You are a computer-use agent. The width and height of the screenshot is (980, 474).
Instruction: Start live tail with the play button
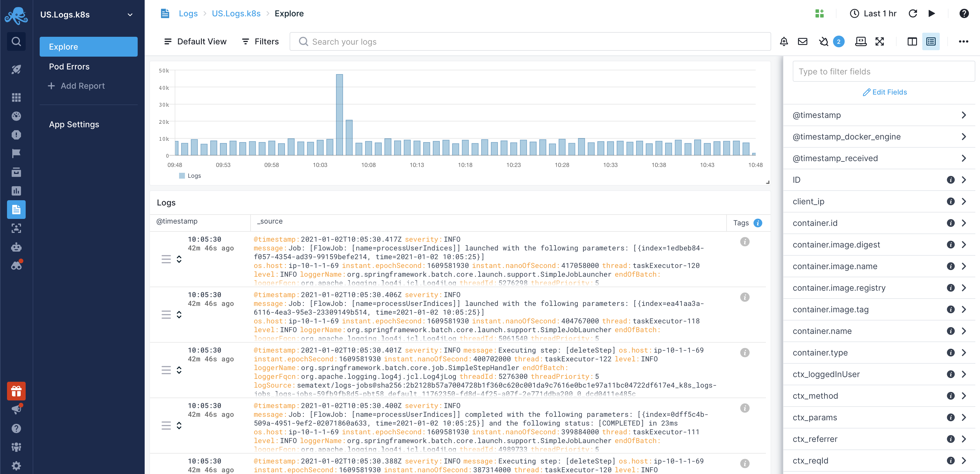932,14
